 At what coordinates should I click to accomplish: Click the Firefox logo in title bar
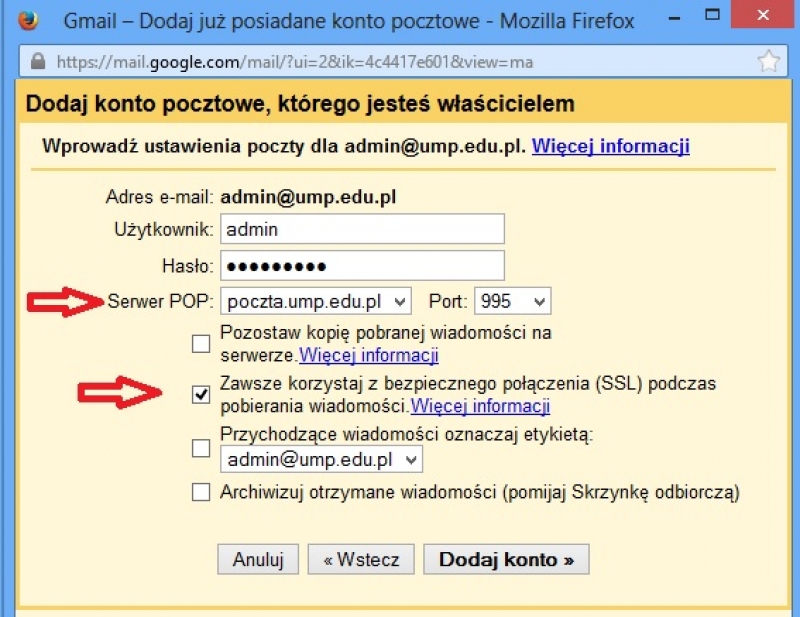point(28,20)
